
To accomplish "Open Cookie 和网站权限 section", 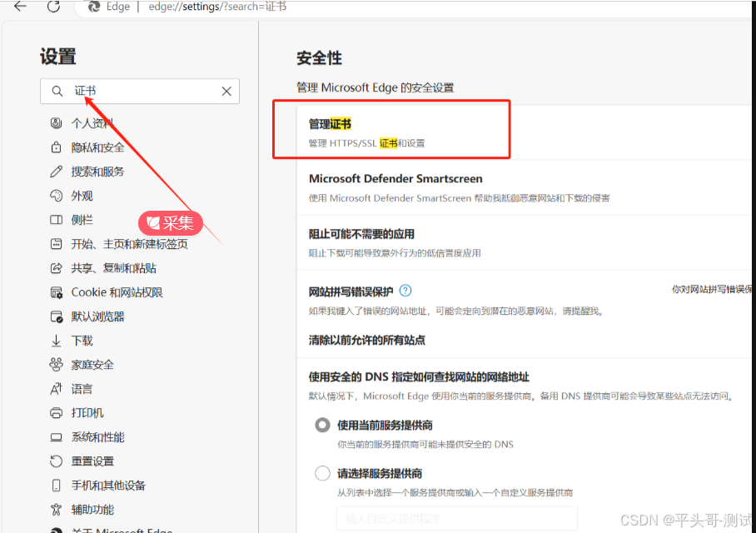I will tap(117, 292).
